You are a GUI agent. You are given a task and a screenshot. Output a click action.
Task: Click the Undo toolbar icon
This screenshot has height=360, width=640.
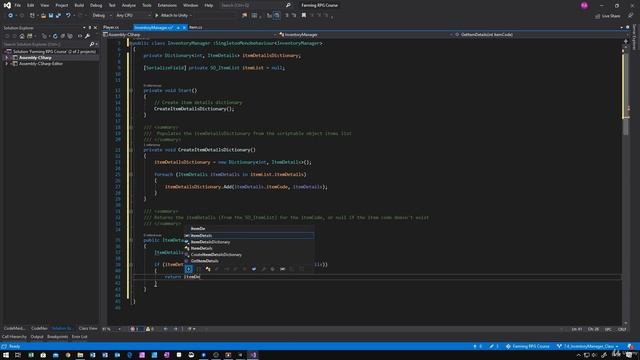pyautogui.click(x=68, y=16)
